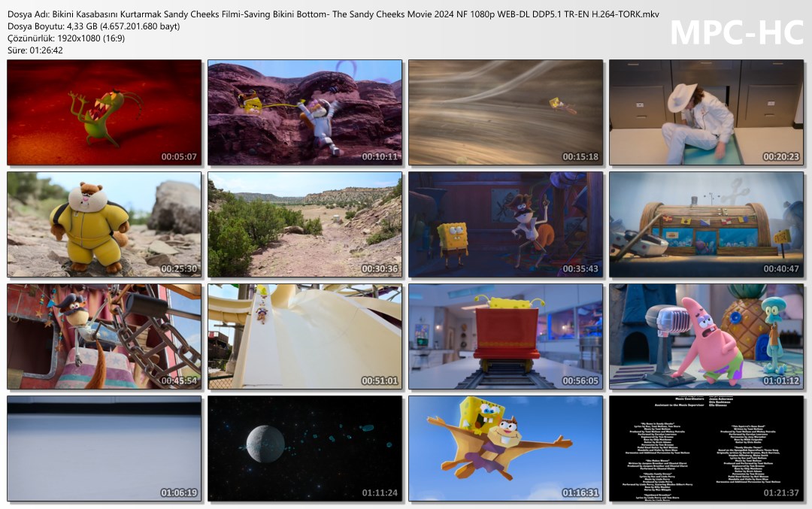Choose the thumbnail stamped 01:01:12
The width and height of the screenshot is (812, 509).
(706, 337)
